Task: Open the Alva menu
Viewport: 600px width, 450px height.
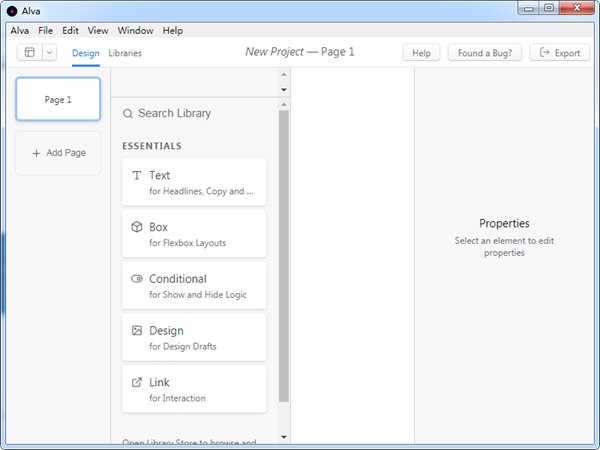Action: [x=20, y=31]
